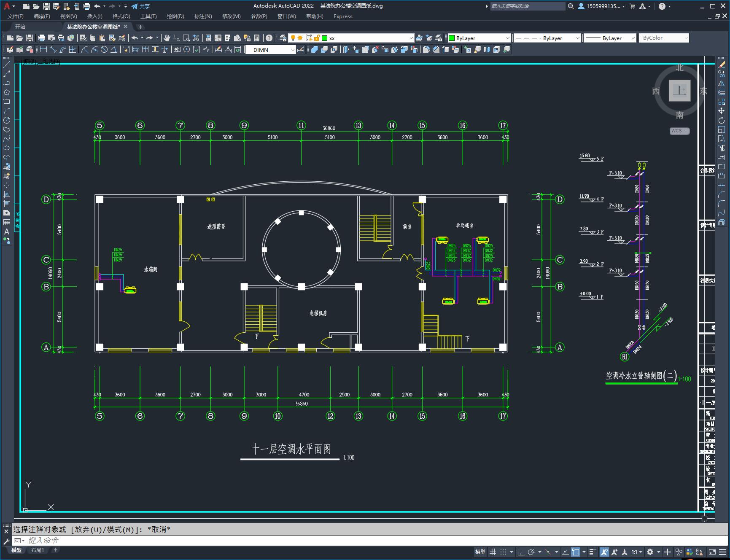The height and width of the screenshot is (560, 730).
Task: Click the Cut icon in toolbar
Action: (83, 38)
